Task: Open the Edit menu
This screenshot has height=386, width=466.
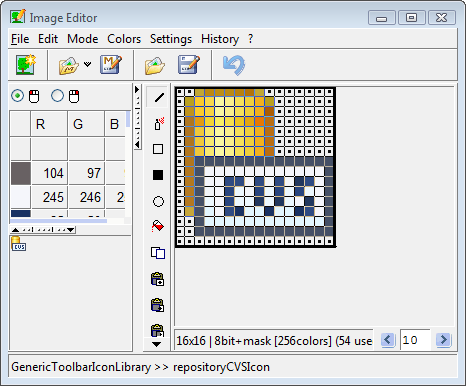Action: click(48, 39)
